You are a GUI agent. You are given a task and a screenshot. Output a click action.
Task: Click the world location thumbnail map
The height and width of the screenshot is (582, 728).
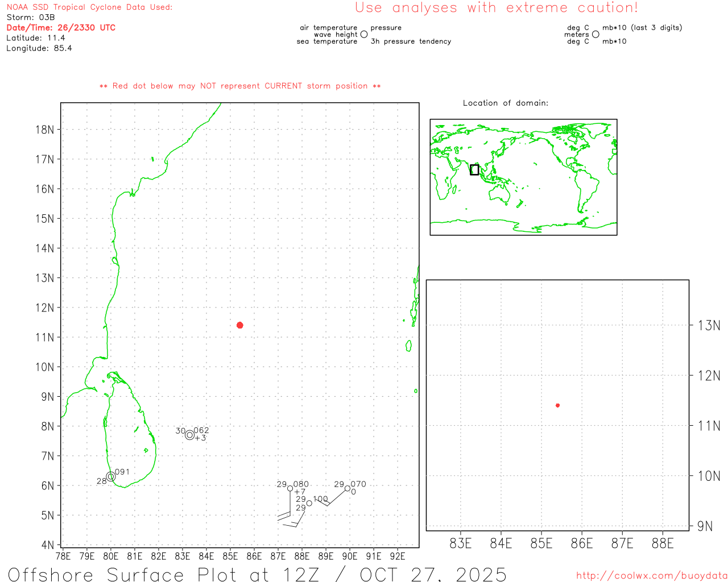click(x=523, y=177)
